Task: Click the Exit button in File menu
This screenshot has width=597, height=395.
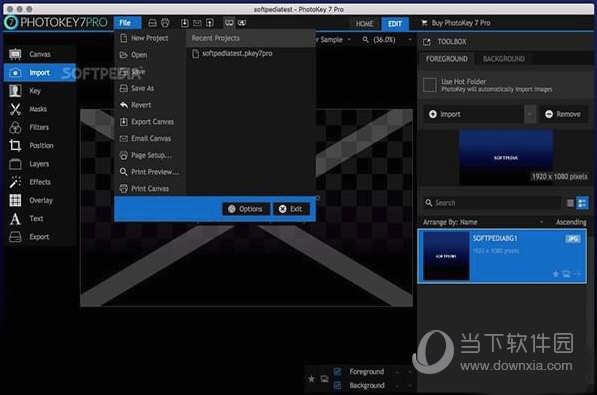Action: coord(291,209)
